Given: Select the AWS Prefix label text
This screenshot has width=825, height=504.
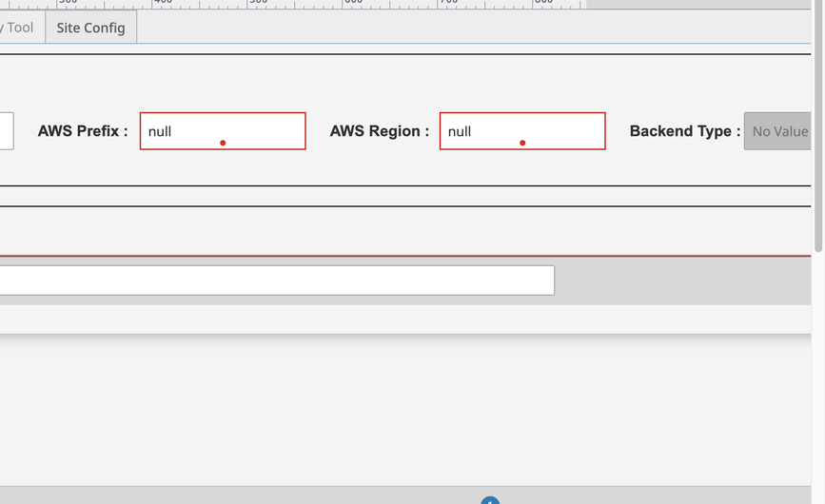Looking at the screenshot, I should [83, 131].
